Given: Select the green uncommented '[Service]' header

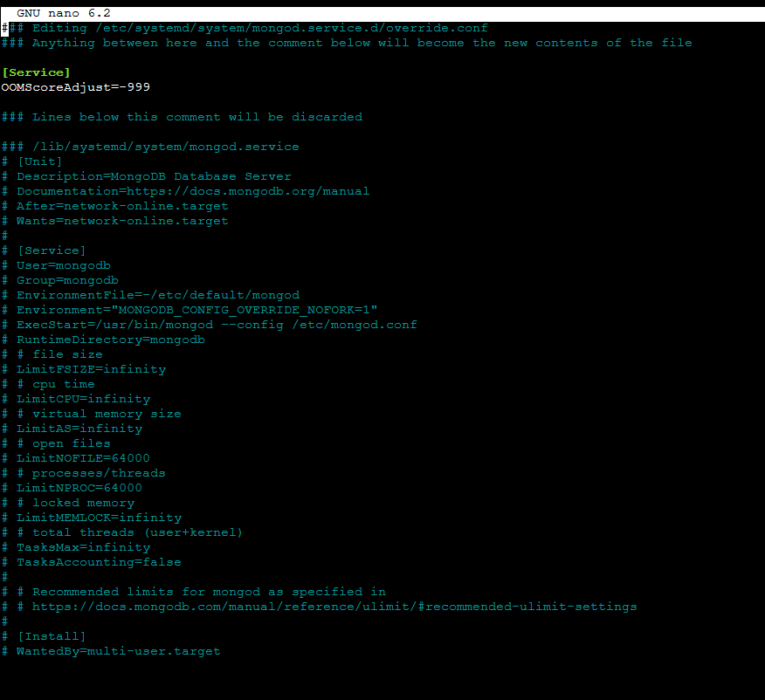Looking at the screenshot, I should (36, 72).
